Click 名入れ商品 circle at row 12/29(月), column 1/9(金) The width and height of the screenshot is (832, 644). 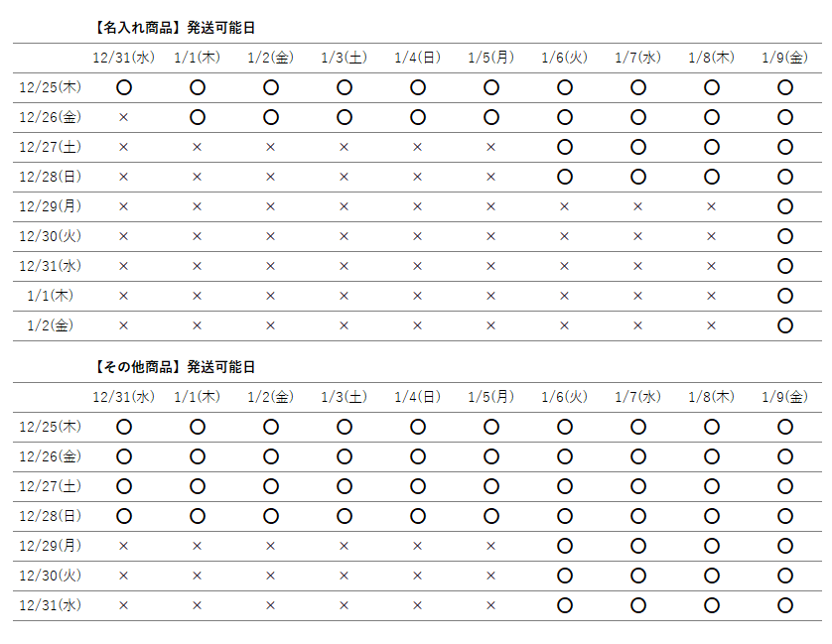click(785, 206)
